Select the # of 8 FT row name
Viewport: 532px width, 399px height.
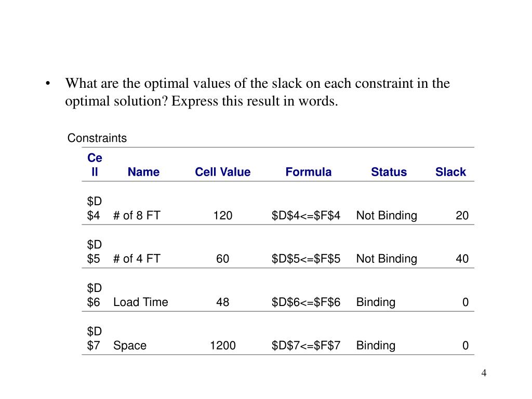click(x=137, y=216)
